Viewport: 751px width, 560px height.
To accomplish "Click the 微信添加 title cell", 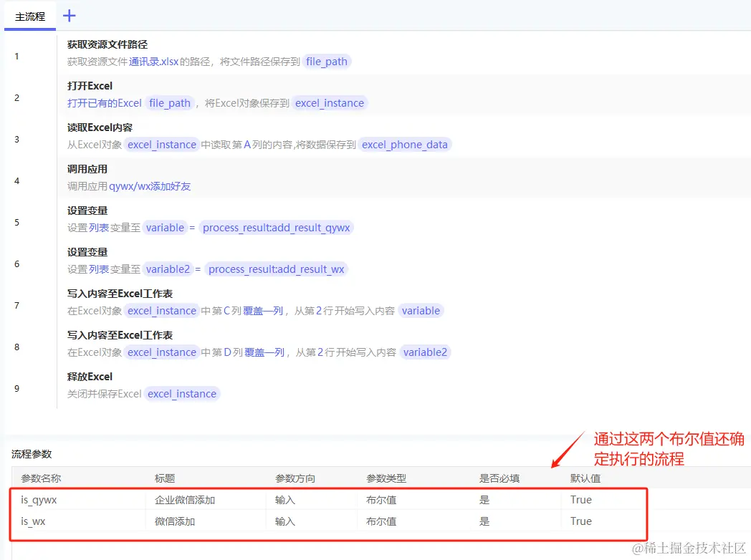I will (175, 522).
